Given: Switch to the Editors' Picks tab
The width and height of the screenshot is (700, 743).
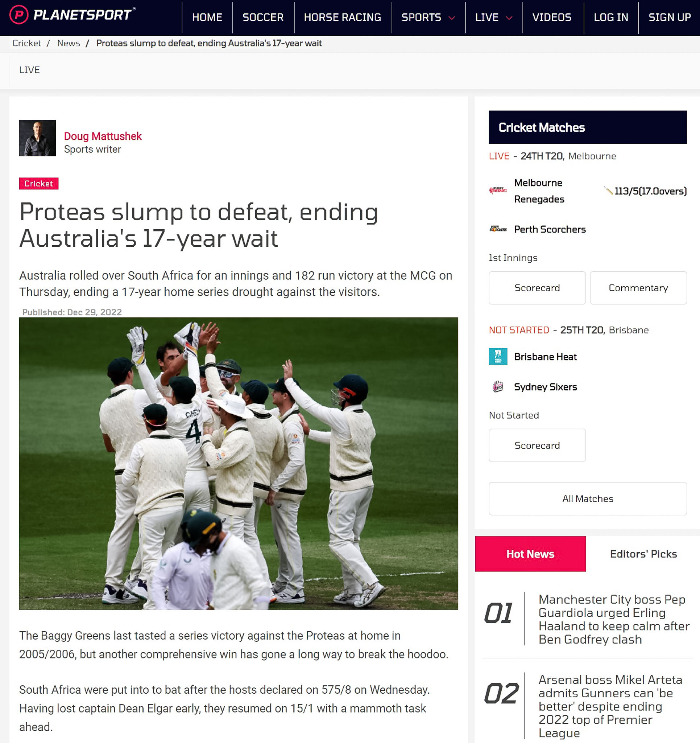Looking at the screenshot, I should 643,554.
